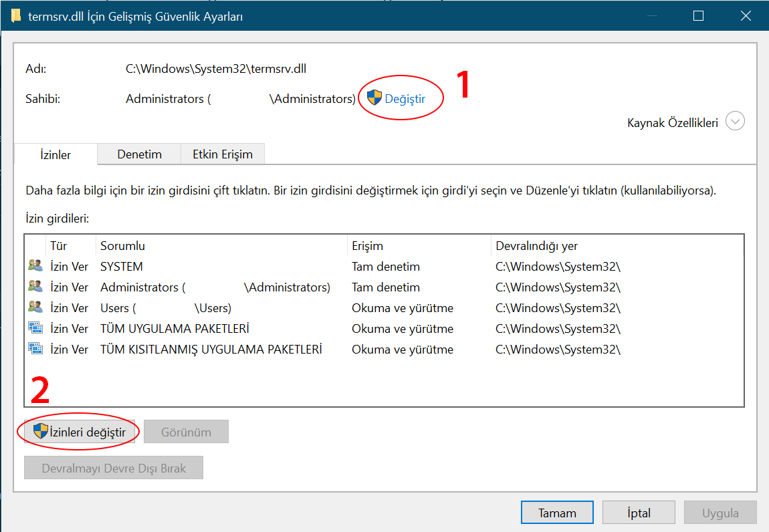Select the İzinler tab
Viewport: 769px width, 532px height.
[x=56, y=154]
